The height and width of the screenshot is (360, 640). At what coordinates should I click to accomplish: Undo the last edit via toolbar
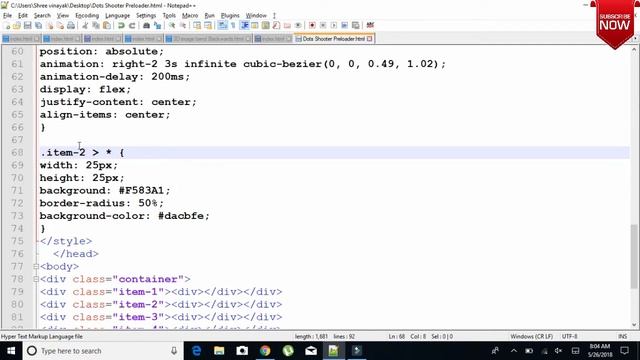(x=121, y=26)
